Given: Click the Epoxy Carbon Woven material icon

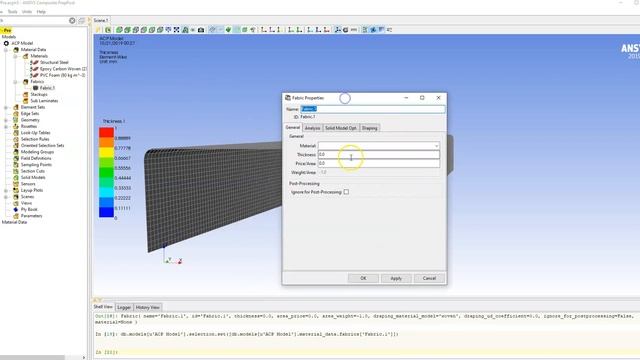Looking at the screenshot, I should click(35, 69).
